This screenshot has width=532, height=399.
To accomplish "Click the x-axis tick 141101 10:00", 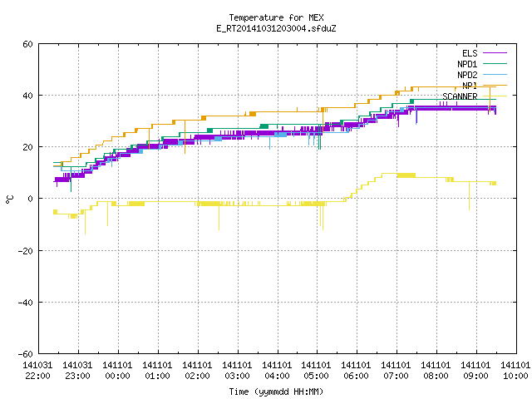I will (515, 371).
